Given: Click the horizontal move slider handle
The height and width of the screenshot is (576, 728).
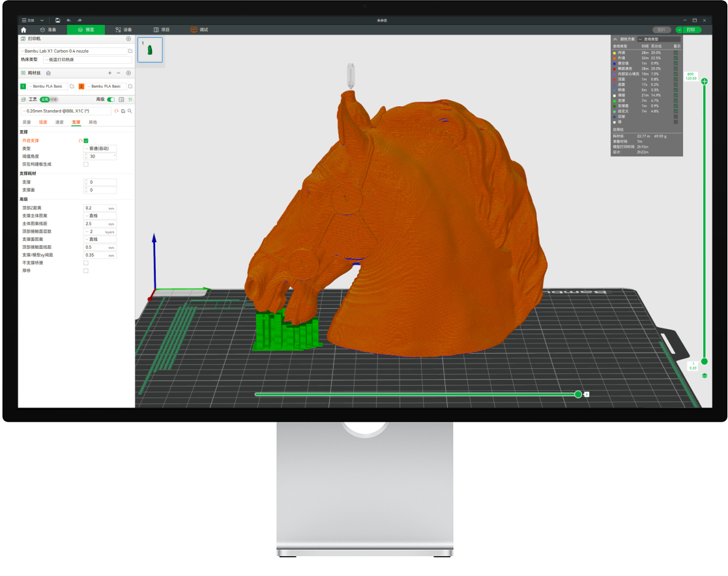Looking at the screenshot, I should 578,394.
